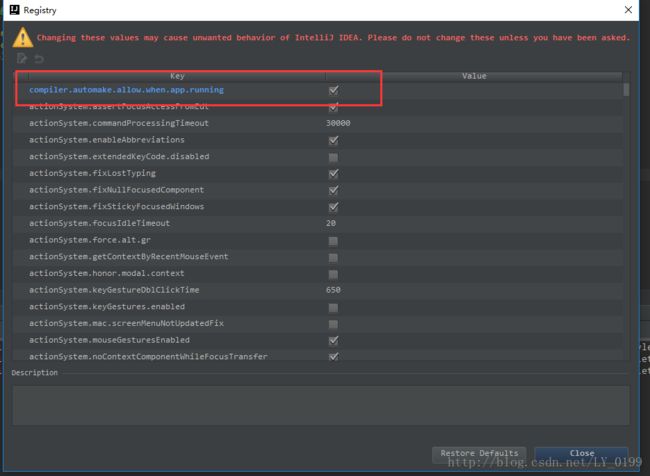Uncheck the actionSystem.mouseGesturesEnabled checkbox

pos(333,340)
